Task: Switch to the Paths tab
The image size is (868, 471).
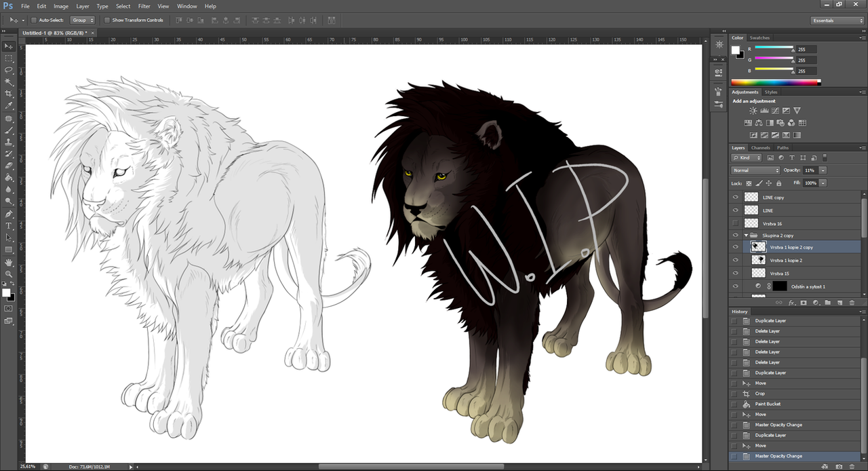Action: pos(783,148)
